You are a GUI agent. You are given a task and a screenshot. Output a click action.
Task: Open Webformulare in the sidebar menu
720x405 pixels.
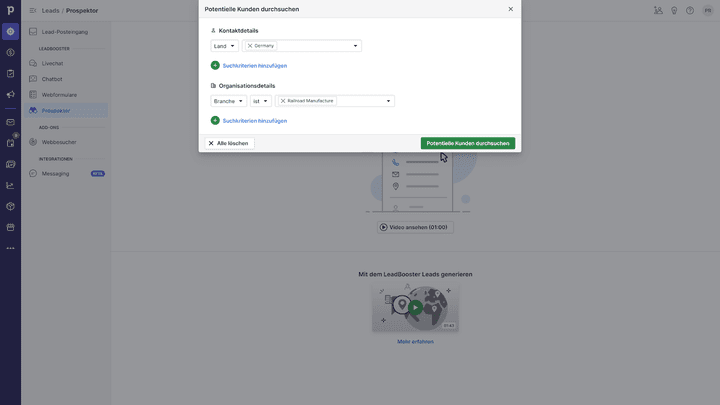pyautogui.click(x=59, y=94)
